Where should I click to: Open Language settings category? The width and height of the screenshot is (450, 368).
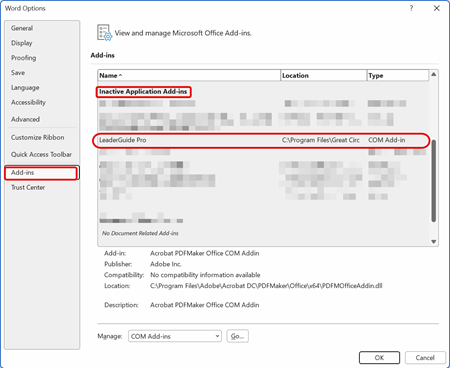[25, 88]
